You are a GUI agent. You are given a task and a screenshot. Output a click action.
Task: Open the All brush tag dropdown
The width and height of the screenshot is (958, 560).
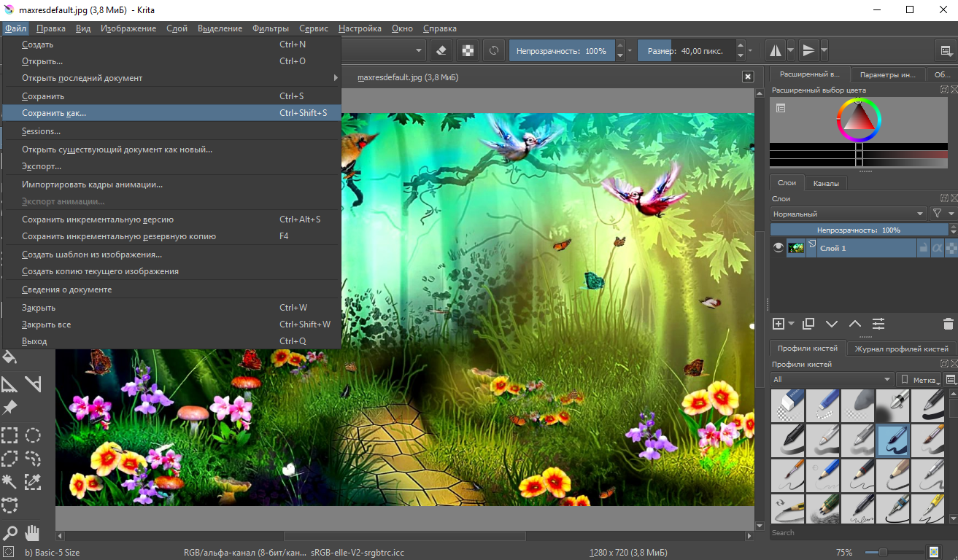click(831, 379)
